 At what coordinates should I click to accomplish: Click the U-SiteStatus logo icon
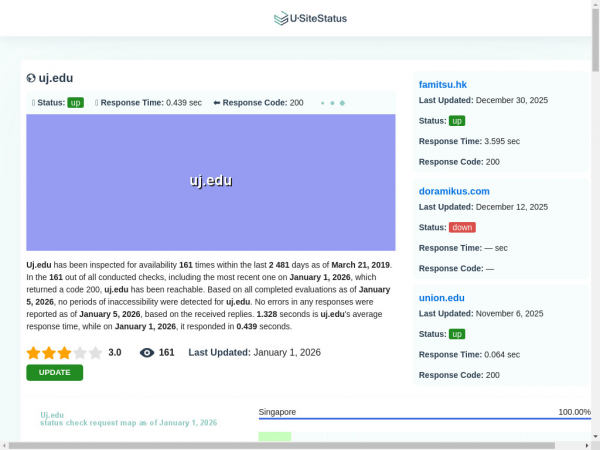pos(280,18)
